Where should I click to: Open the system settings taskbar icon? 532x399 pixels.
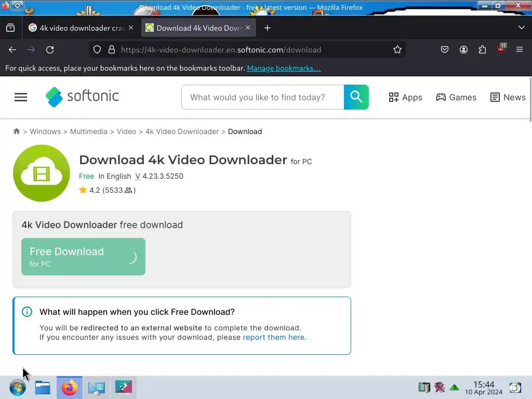(96, 388)
